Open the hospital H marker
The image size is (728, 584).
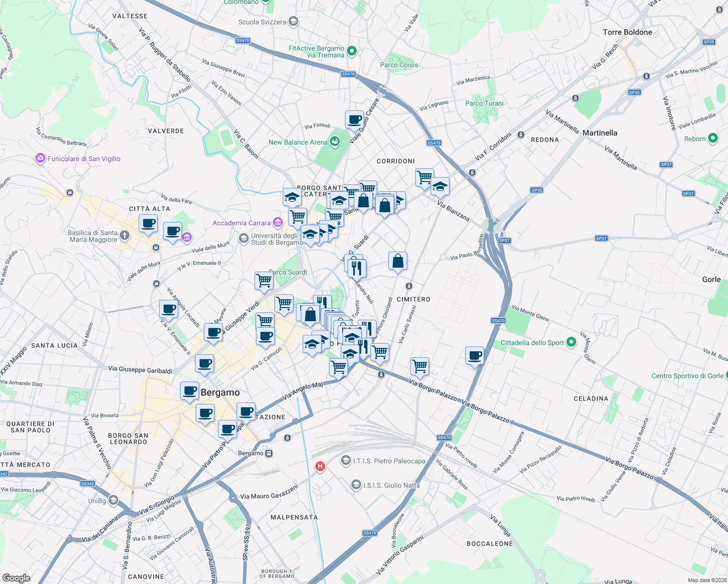click(x=320, y=466)
